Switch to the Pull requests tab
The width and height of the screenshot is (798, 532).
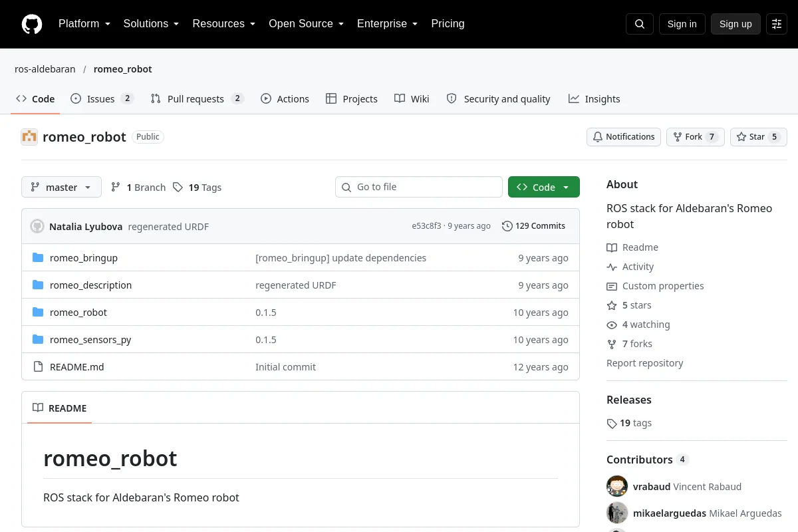(198, 99)
